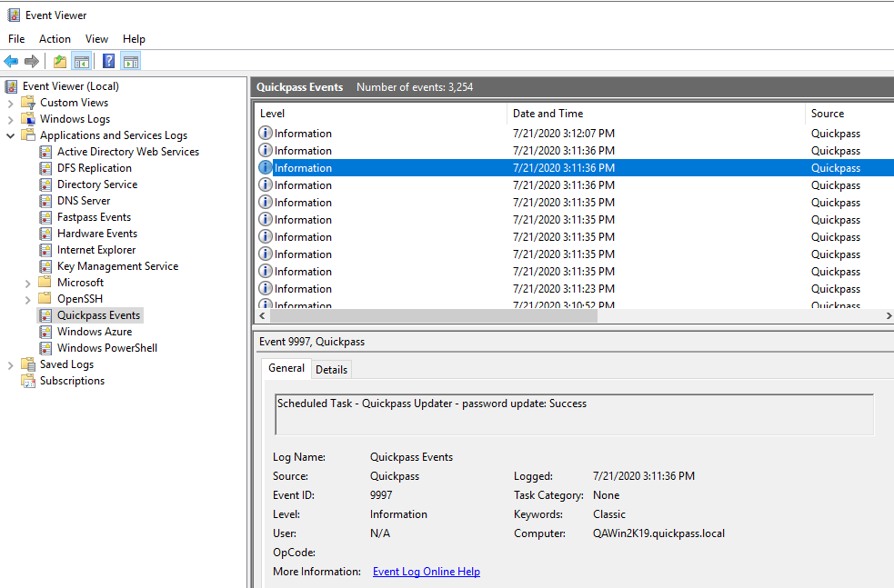Click the Keywords value Classic
Screen dimensions: 894x588
(x=609, y=513)
